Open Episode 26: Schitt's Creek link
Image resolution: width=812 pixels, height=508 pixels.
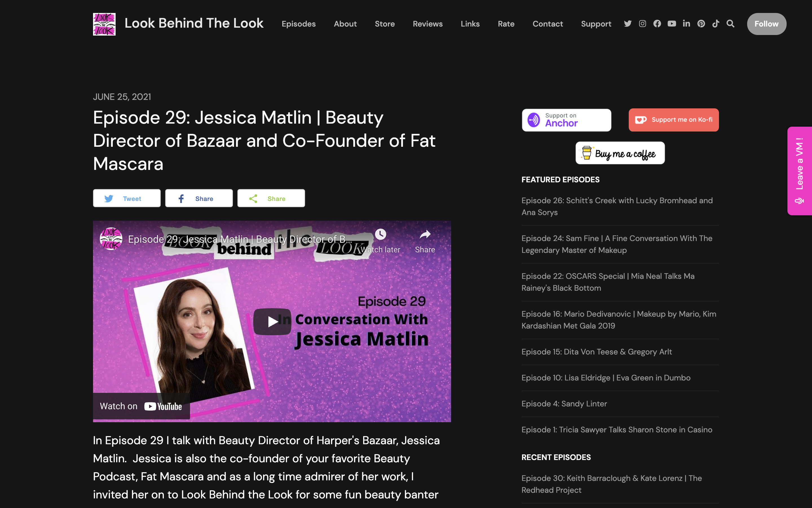(617, 206)
